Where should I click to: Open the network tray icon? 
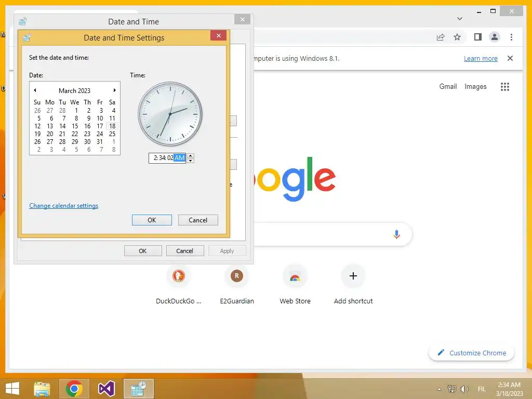[x=451, y=389]
